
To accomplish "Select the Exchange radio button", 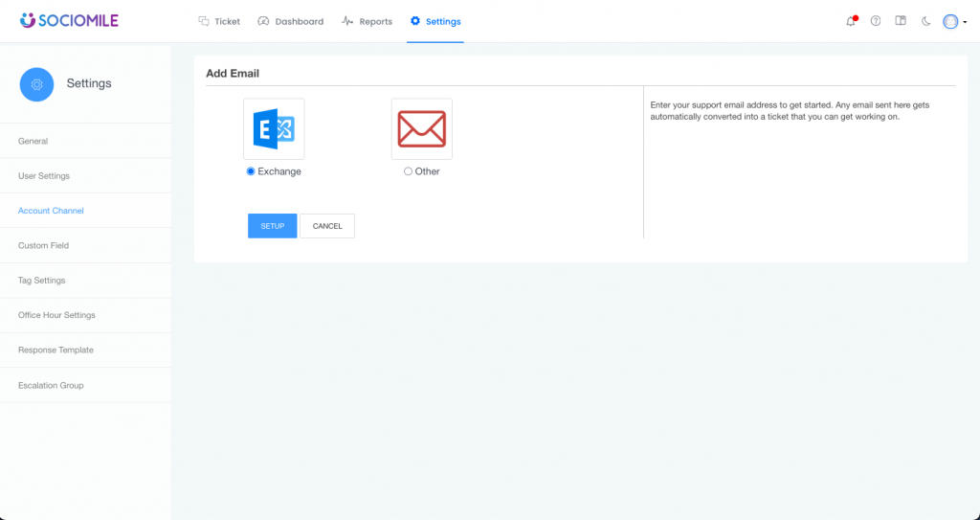I will pyautogui.click(x=251, y=171).
